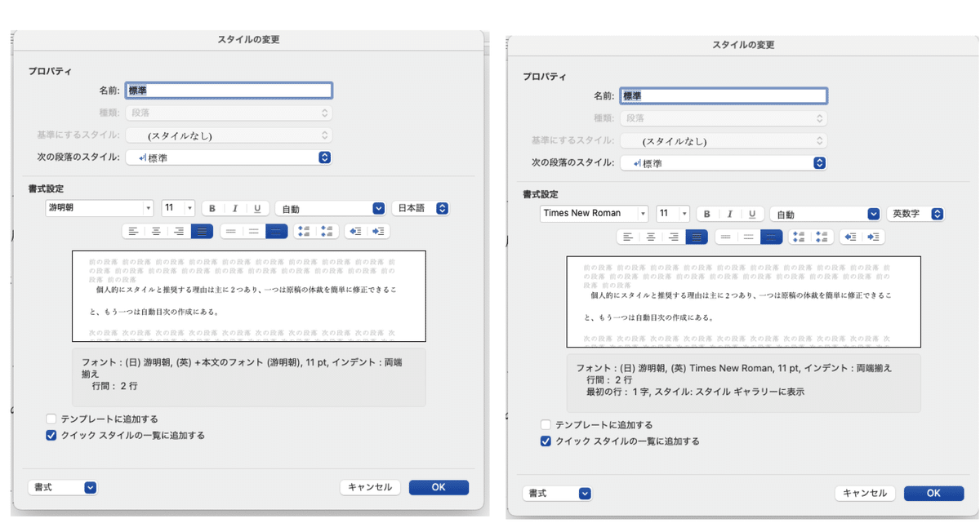980x532 pixels.
Task: Open the 日本語 script dropdown
Action: pyautogui.click(x=421, y=208)
